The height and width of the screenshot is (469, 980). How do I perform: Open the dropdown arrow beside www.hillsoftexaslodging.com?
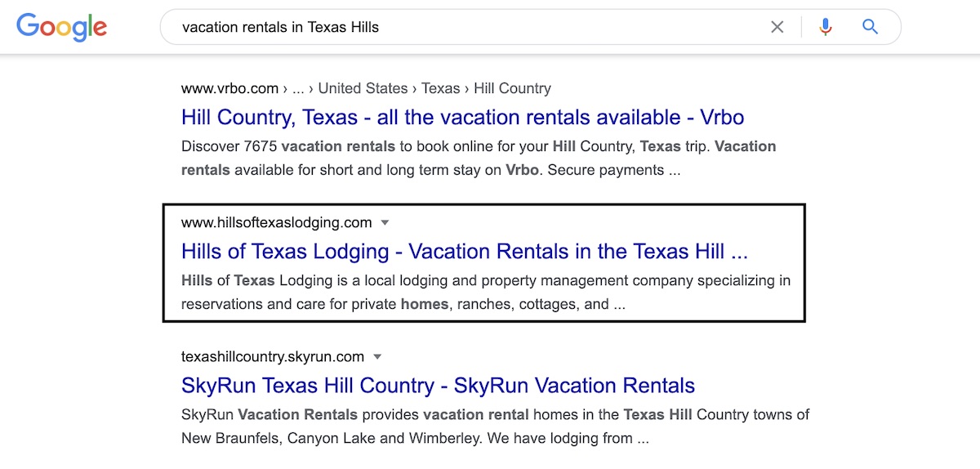click(x=385, y=222)
